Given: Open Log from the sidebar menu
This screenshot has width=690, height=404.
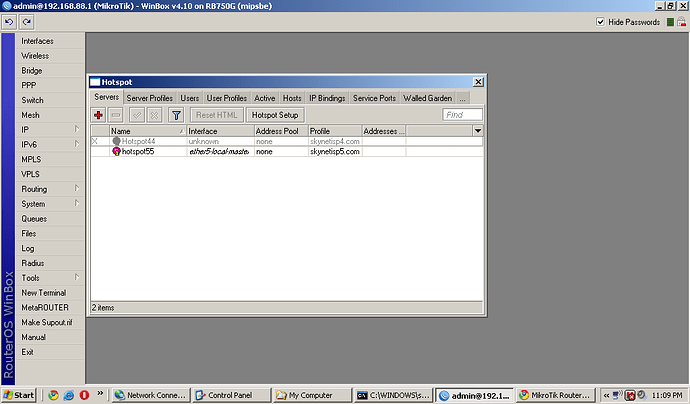Looking at the screenshot, I should pos(50,248).
